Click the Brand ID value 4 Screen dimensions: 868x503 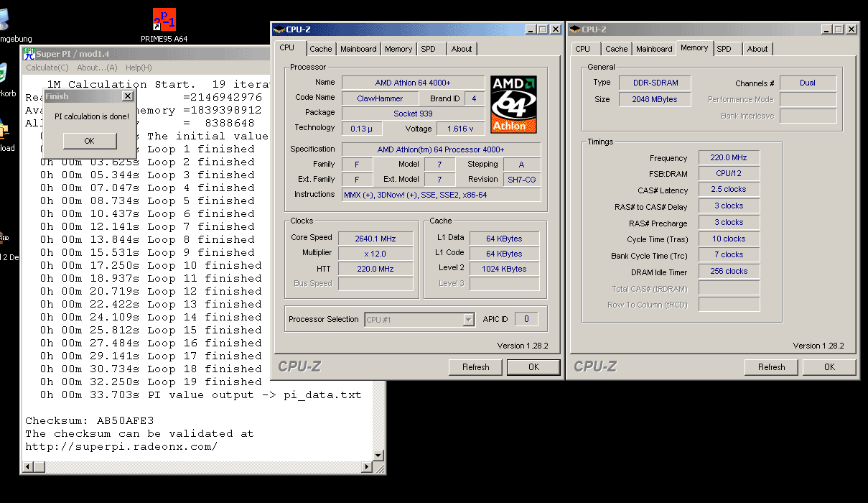coord(474,98)
